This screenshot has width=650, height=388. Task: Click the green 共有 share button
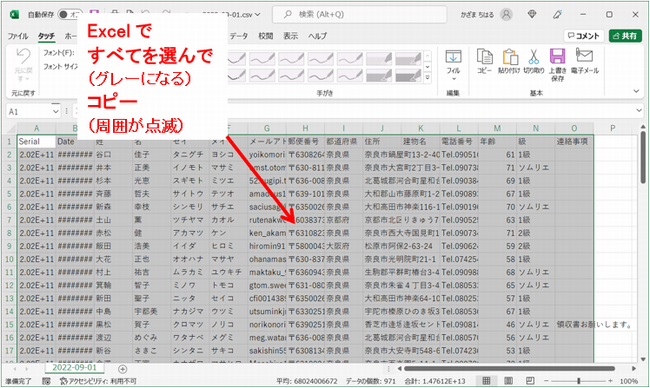point(625,36)
